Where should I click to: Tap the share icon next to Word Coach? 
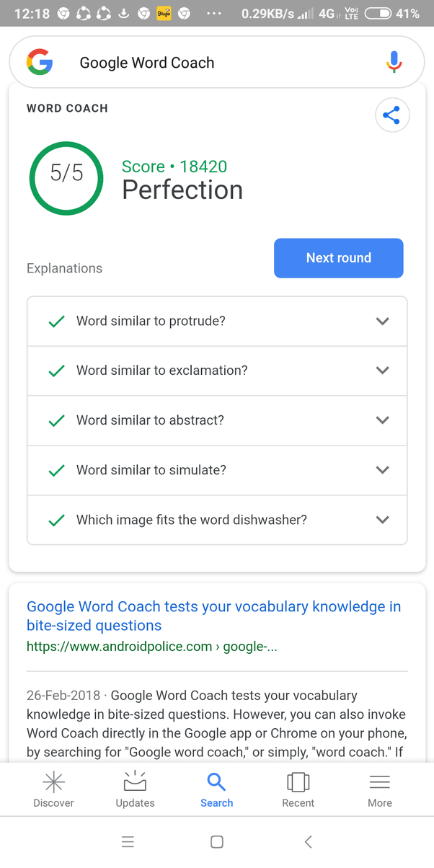point(391,115)
